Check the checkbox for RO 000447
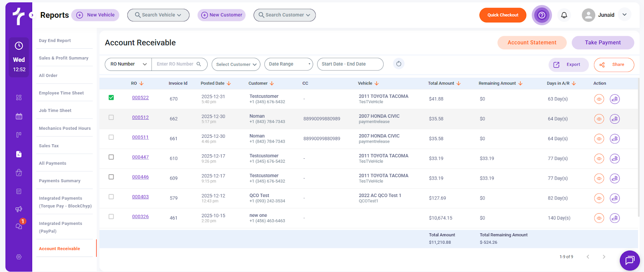 pos(111,157)
